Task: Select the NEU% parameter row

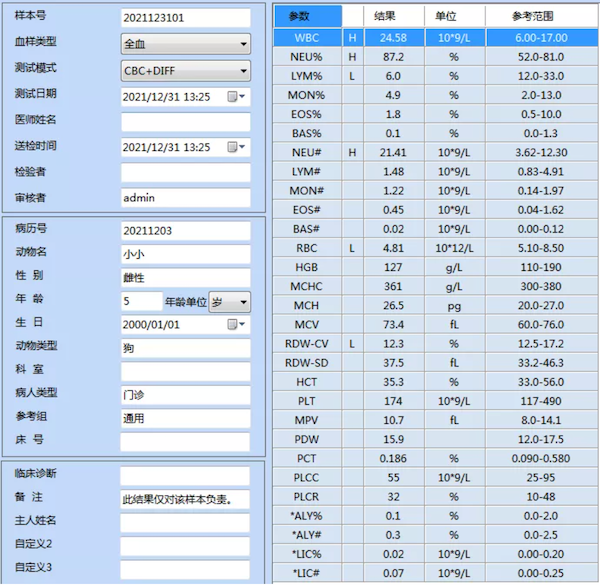Action: (435, 57)
